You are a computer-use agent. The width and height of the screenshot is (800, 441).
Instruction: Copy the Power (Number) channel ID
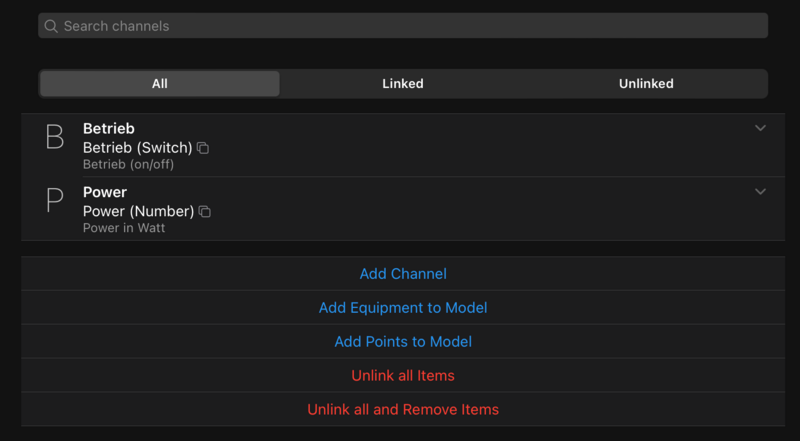click(205, 212)
